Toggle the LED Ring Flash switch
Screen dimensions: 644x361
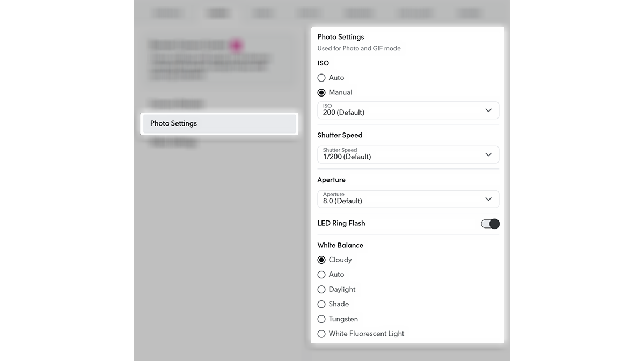[490, 224]
